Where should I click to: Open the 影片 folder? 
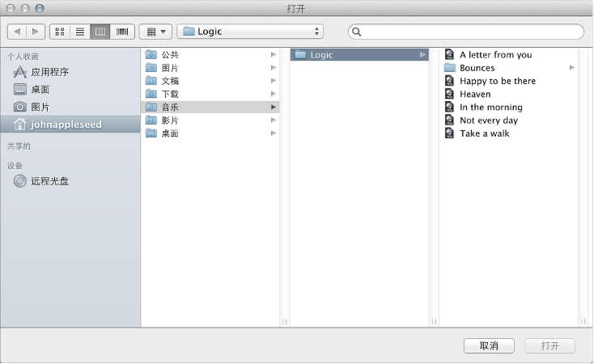(x=210, y=121)
